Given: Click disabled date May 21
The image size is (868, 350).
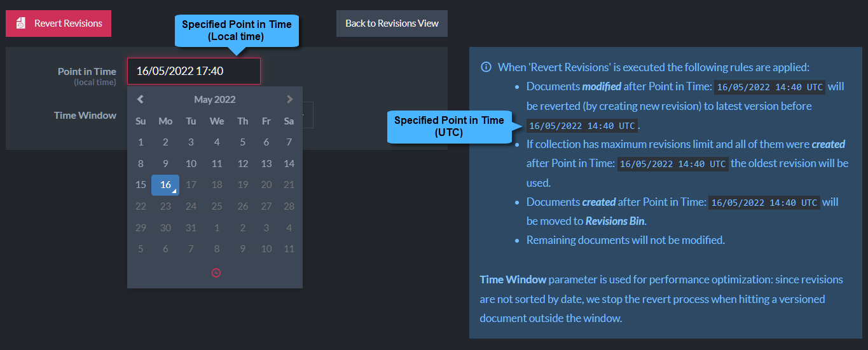Looking at the screenshot, I should pyautogui.click(x=289, y=185).
